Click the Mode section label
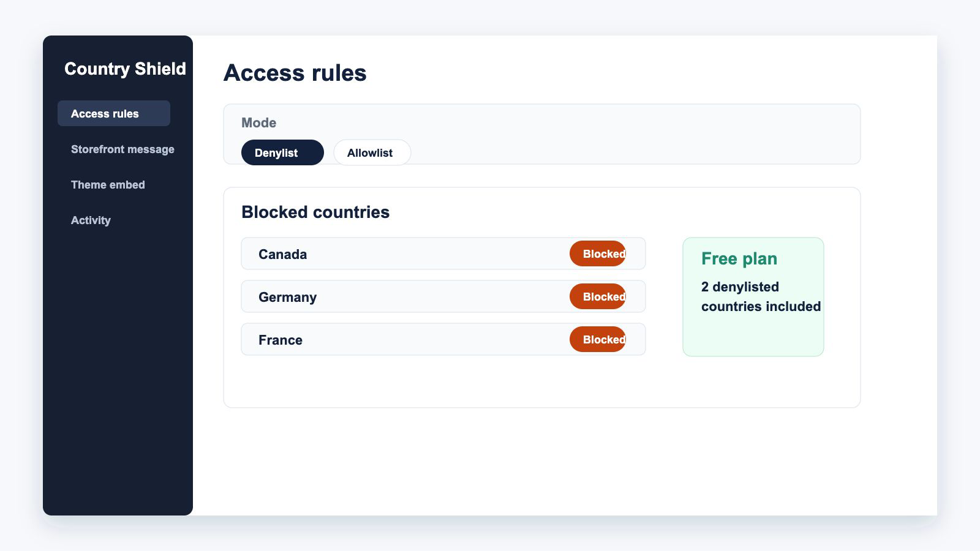The image size is (980, 551). 258,122
